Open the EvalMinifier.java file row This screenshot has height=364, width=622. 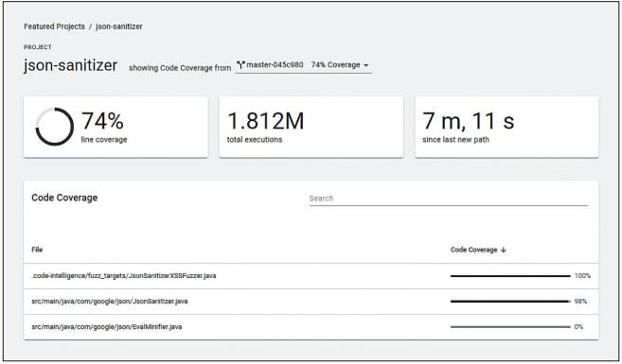[x=311, y=327]
